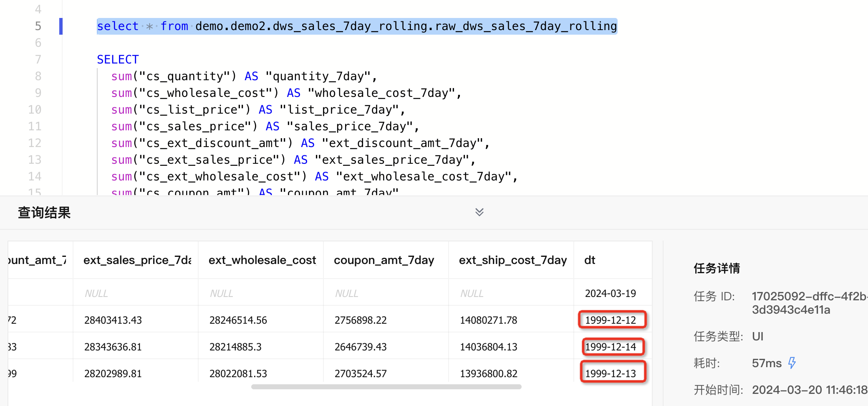Select the 1999-12-12 date cell
Viewport: 868px width, 406px height.
611,320
